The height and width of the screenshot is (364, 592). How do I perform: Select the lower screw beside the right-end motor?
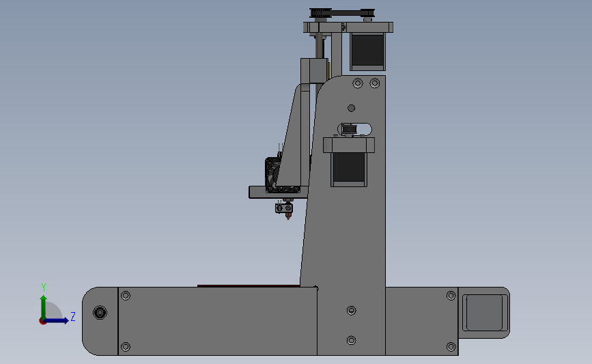[x=451, y=347]
